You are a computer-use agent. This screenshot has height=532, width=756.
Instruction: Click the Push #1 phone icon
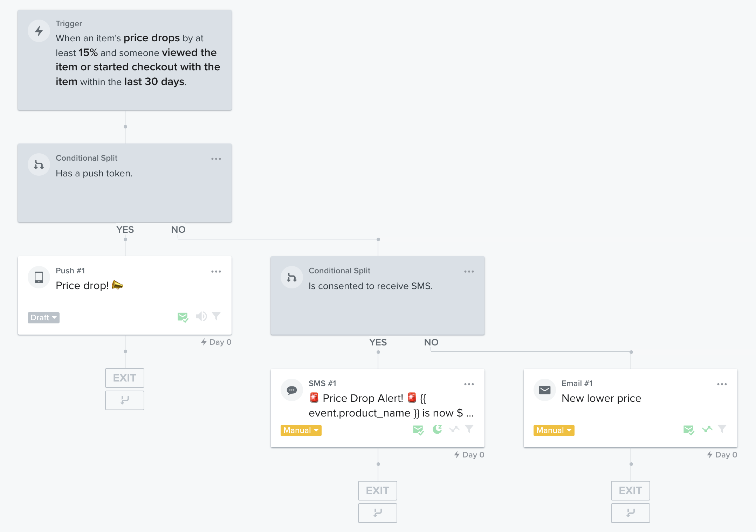point(39,278)
